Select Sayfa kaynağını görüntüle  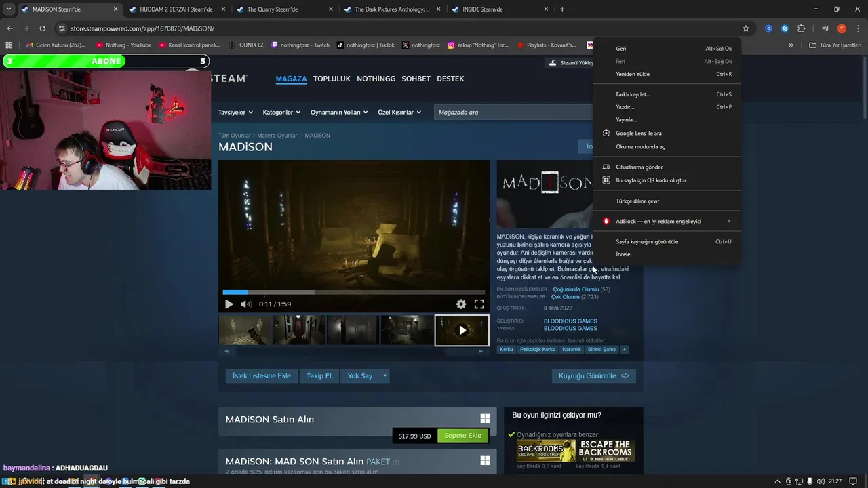667,241
